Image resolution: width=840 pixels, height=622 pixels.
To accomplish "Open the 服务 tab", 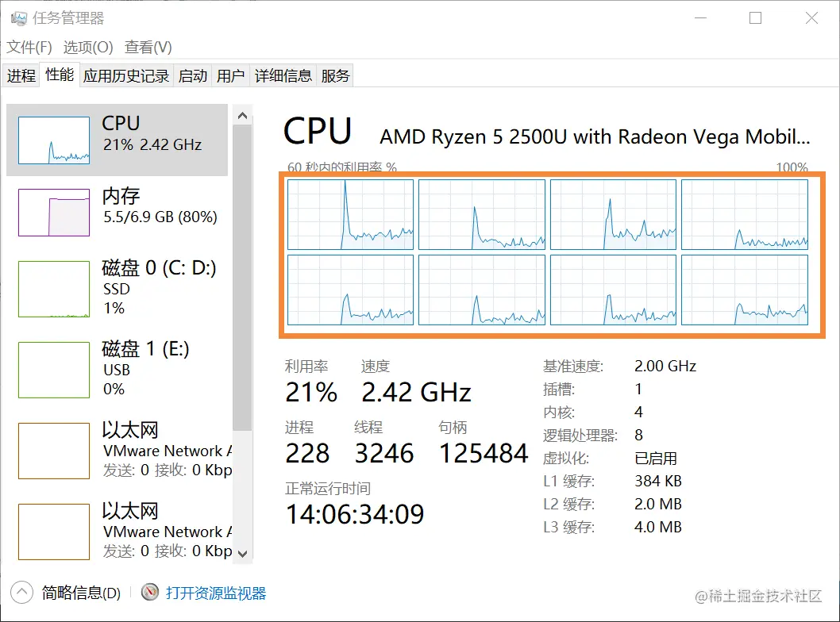I will coord(335,76).
